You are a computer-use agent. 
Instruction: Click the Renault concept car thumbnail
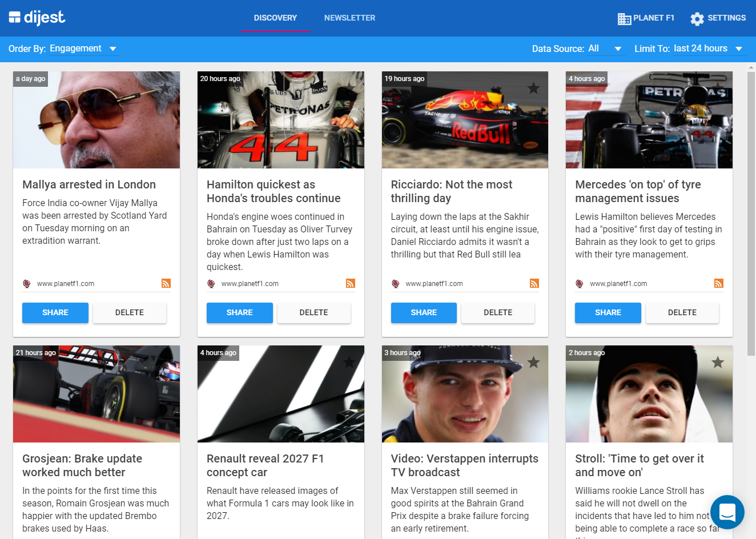281,394
